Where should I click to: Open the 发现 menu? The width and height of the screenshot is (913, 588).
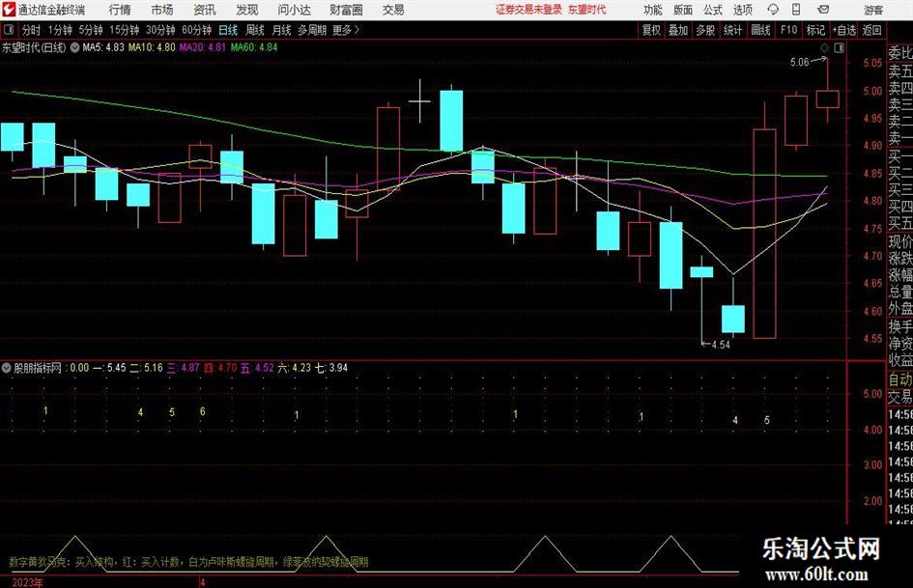247,10
